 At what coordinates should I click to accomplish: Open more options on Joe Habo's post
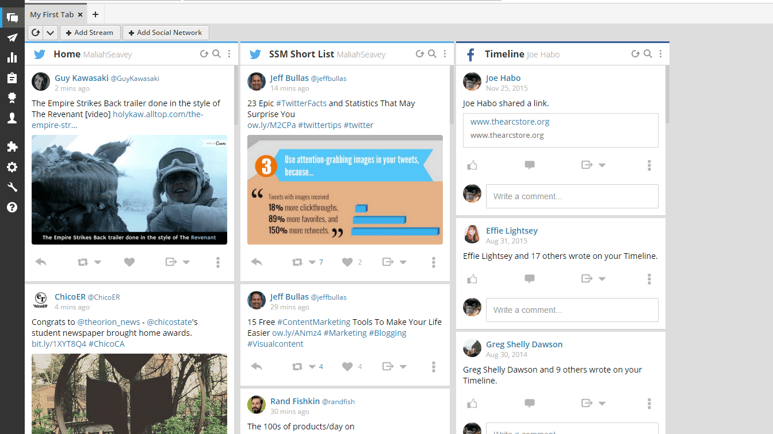pos(649,165)
